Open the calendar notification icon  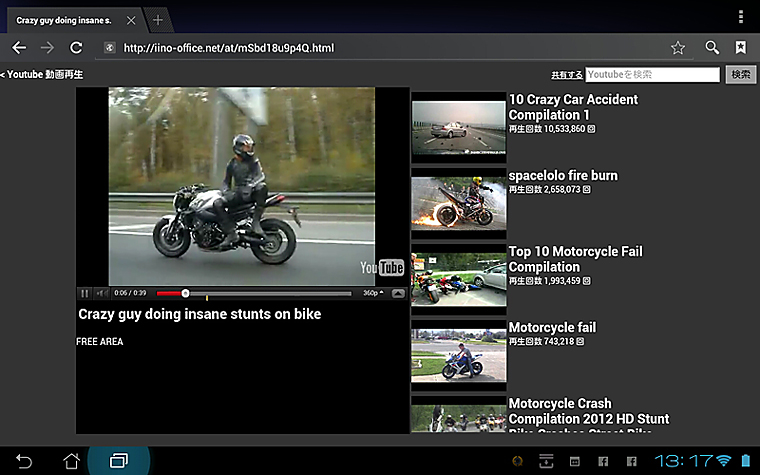click(574, 461)
